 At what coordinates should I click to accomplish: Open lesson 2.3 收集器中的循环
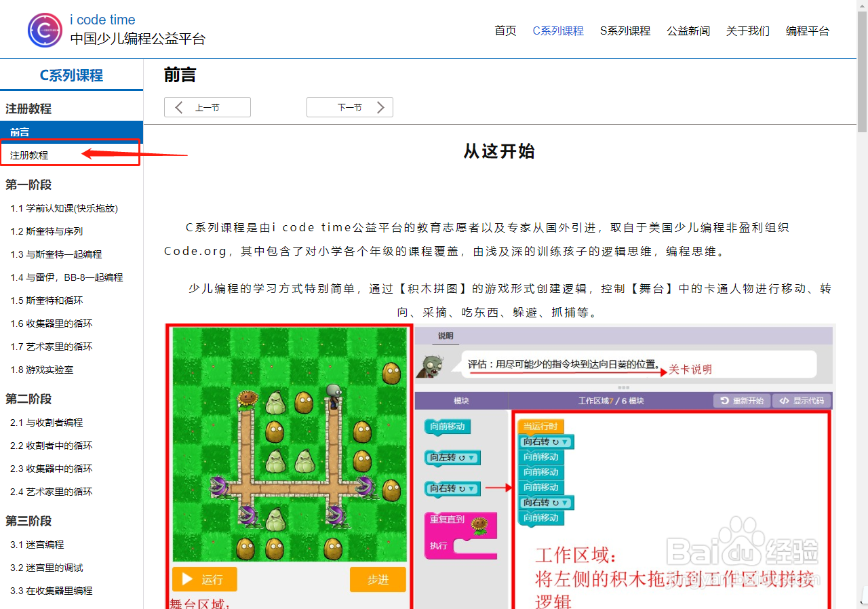[51, 469]
